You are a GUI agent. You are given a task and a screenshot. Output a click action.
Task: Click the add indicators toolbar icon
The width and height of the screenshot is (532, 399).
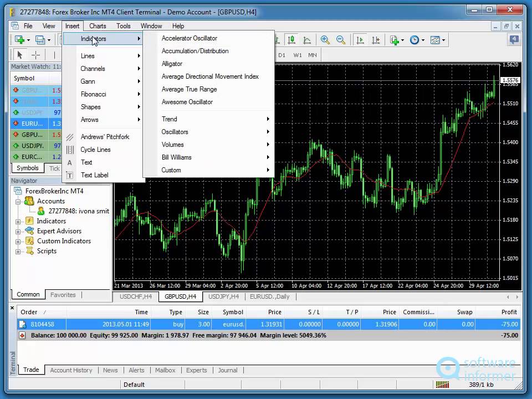tap(394, 40)
